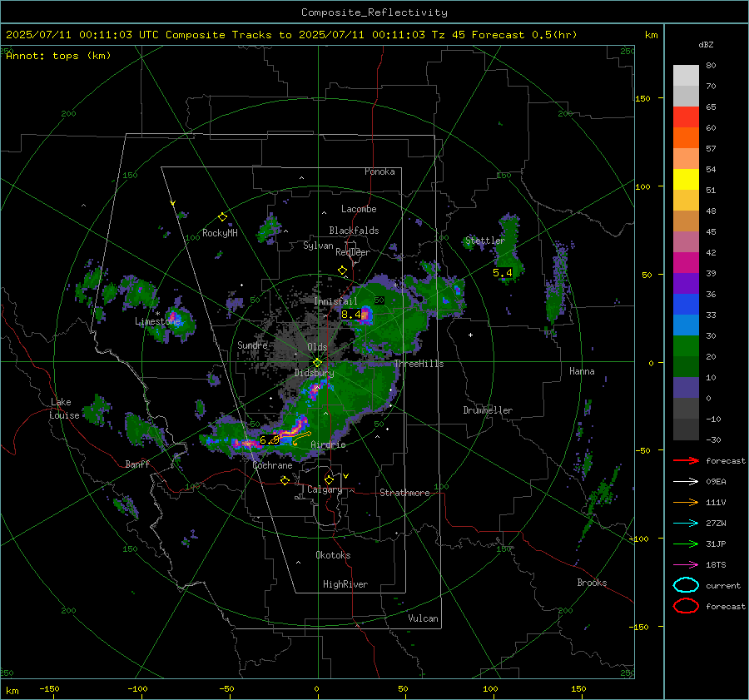Click the red forecast ellipse in legend

coord(686,606)
